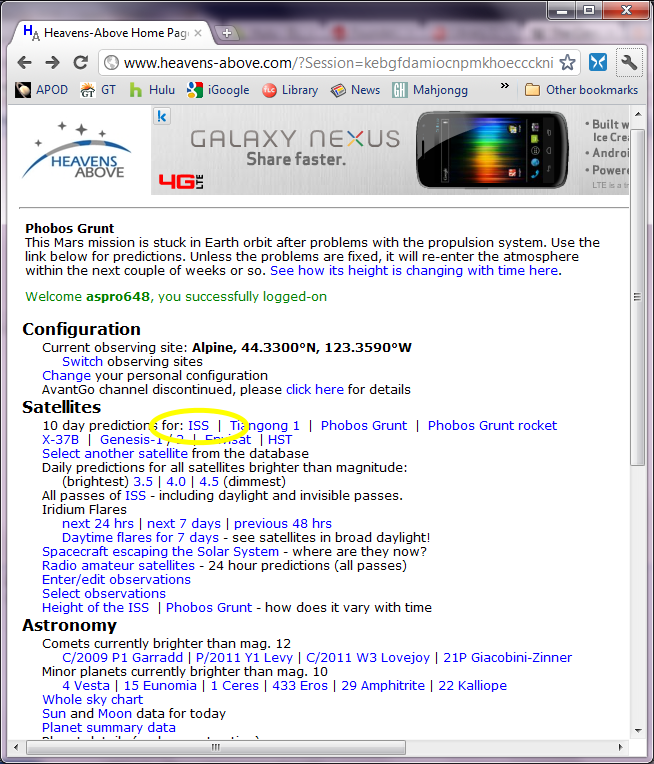
Task: Open Planet summary data link
Action: (109, 728)
